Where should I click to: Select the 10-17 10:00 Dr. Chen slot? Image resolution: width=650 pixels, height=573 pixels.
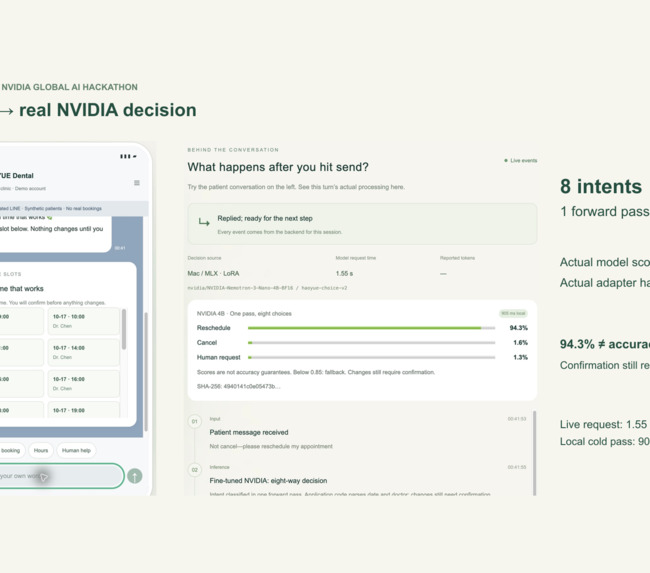[x=83, y=321]
